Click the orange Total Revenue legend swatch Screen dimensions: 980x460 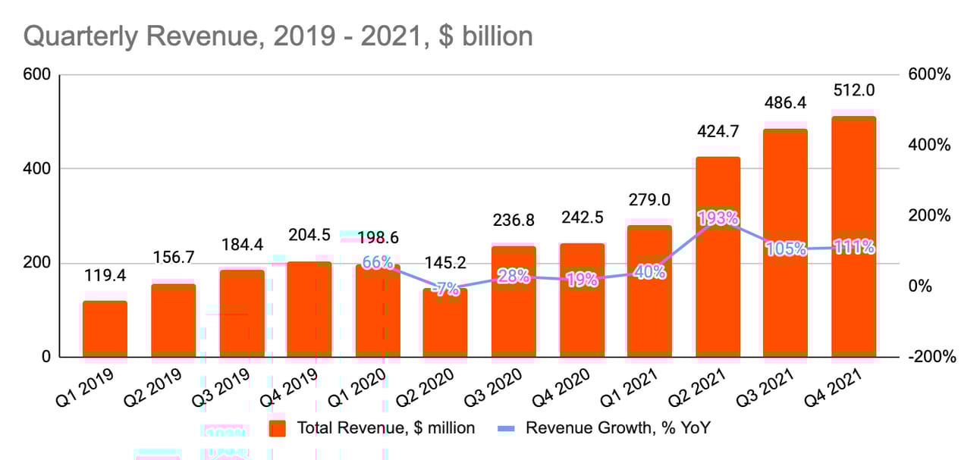tap(278, 428)
